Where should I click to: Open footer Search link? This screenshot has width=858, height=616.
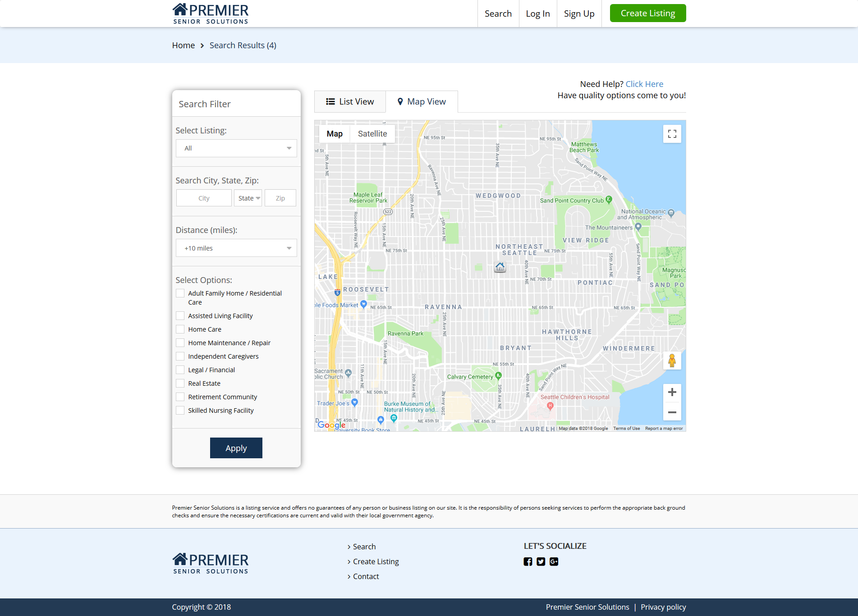click(x=364, y=547)
